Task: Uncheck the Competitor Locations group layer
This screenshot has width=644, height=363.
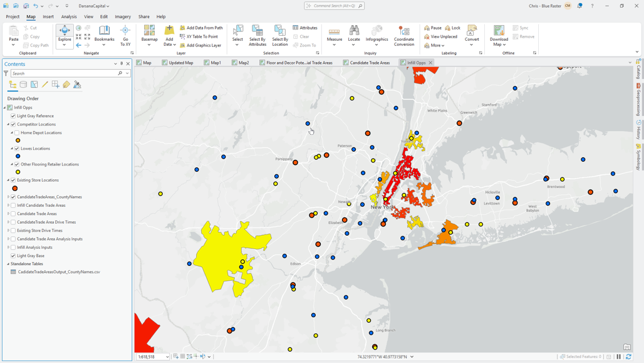Action: click(x=13, y=124)
